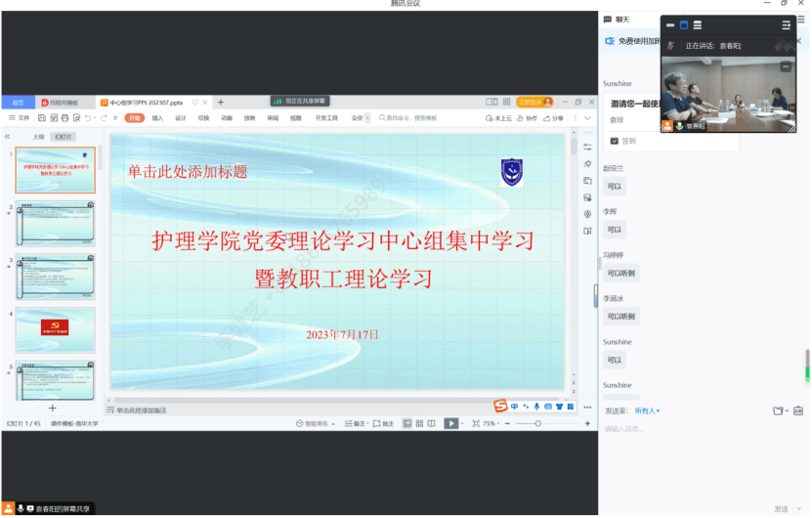Expand the 发送至 所有人 recipient dropdown
Screen dimensions: 812x518
(646, 410)
